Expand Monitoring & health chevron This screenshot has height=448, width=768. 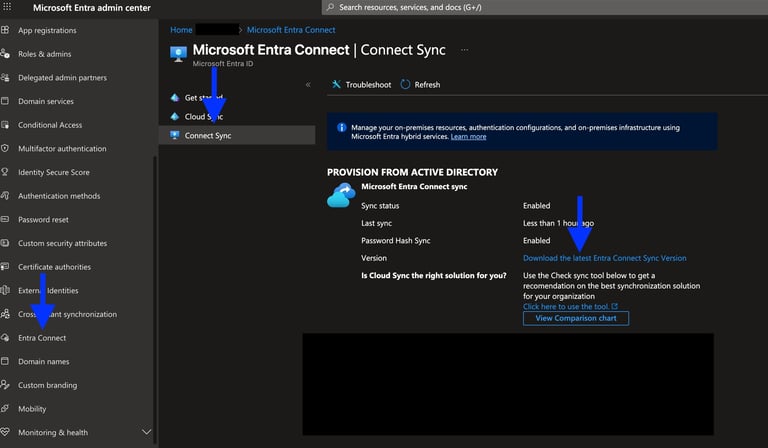(x=146, y=432)
